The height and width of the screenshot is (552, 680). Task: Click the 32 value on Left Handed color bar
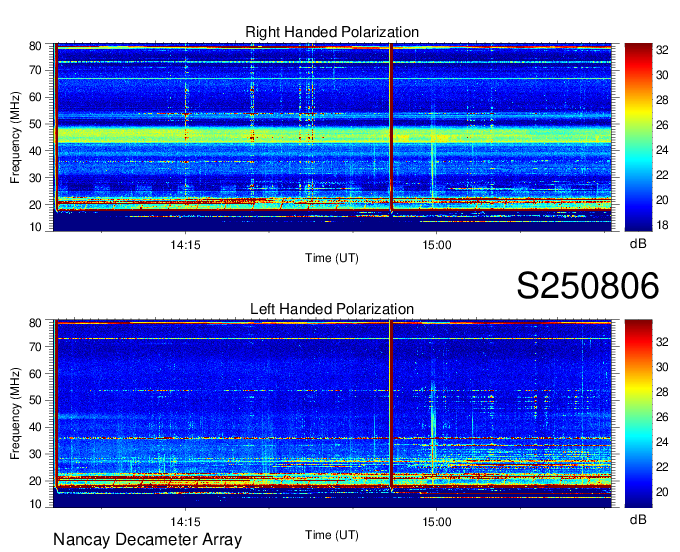662,342
